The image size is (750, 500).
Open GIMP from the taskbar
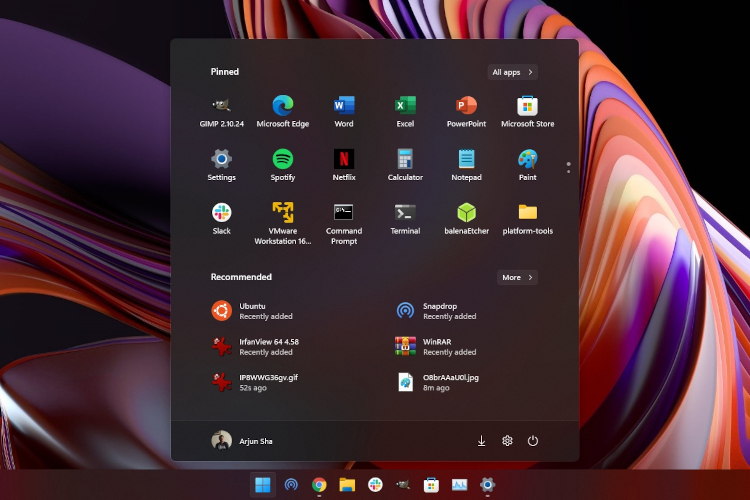pyautogui.click(x=403, y=485)
